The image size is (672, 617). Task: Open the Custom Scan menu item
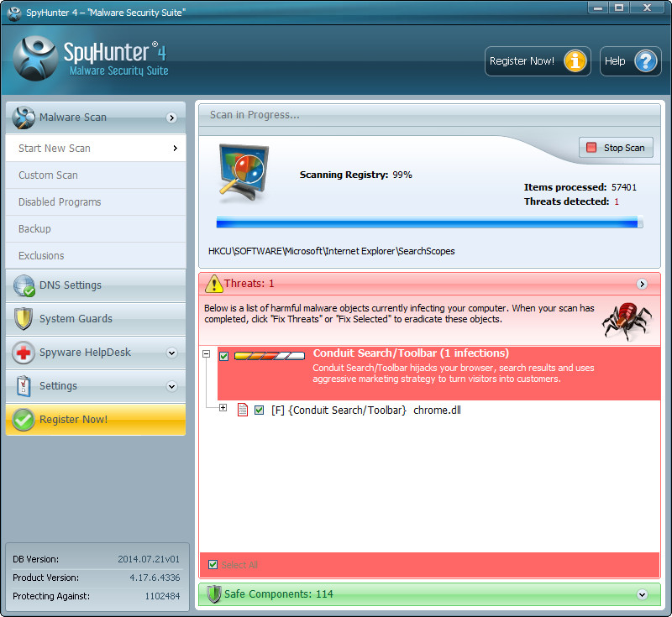pyautogui.click(x=96, y=175)
